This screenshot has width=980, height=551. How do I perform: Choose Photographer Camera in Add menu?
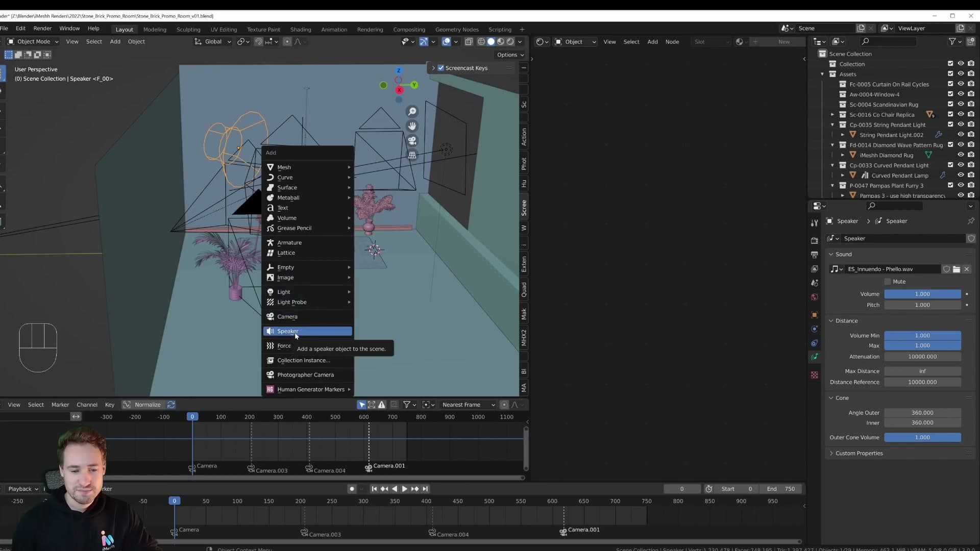(308, 375)
